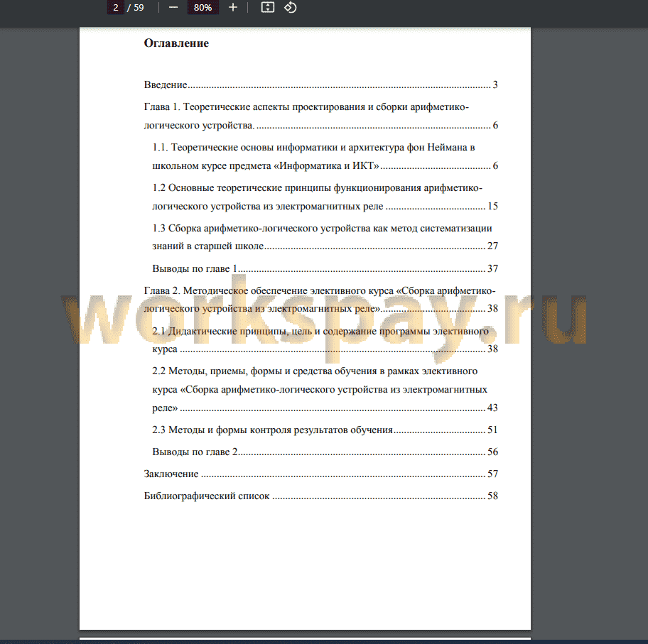Open entry "Выводы по главе 2"
The image size is (648, 644).
click(325, 452)
